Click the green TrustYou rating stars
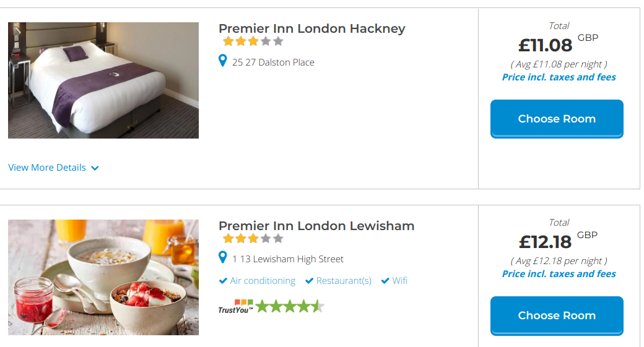The height and width of the screenshot is (347, 644). 290,306
